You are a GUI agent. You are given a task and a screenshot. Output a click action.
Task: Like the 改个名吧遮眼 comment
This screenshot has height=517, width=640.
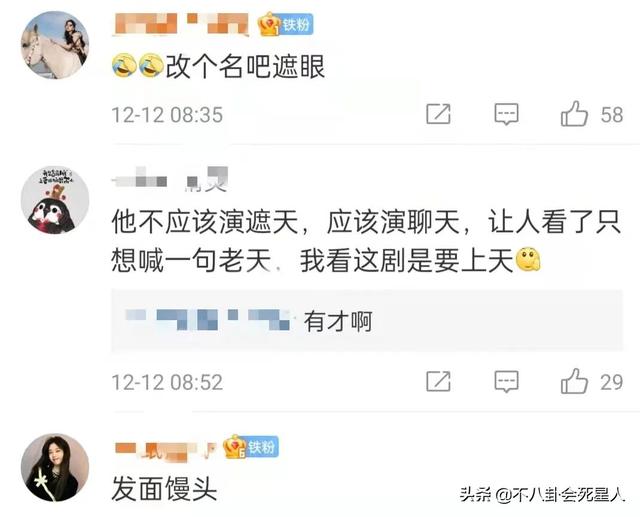[574, 114]
